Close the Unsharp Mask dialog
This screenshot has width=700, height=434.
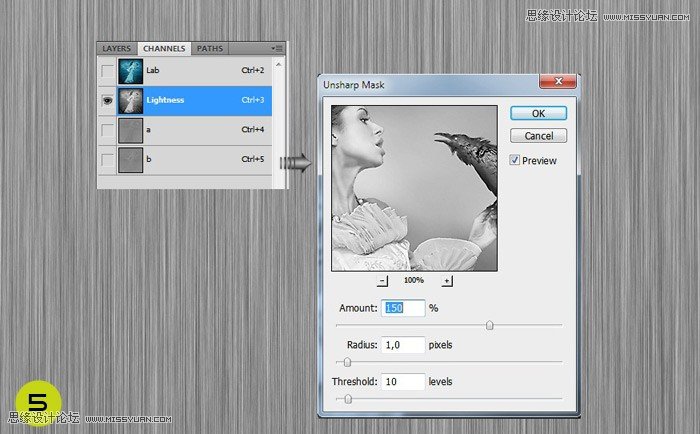point(558,81)
